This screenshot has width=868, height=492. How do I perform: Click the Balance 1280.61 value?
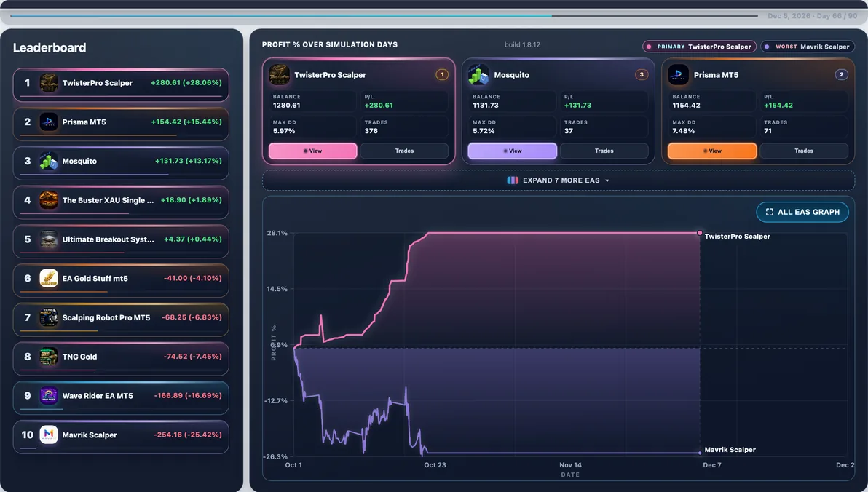click(x=286, y=105)
